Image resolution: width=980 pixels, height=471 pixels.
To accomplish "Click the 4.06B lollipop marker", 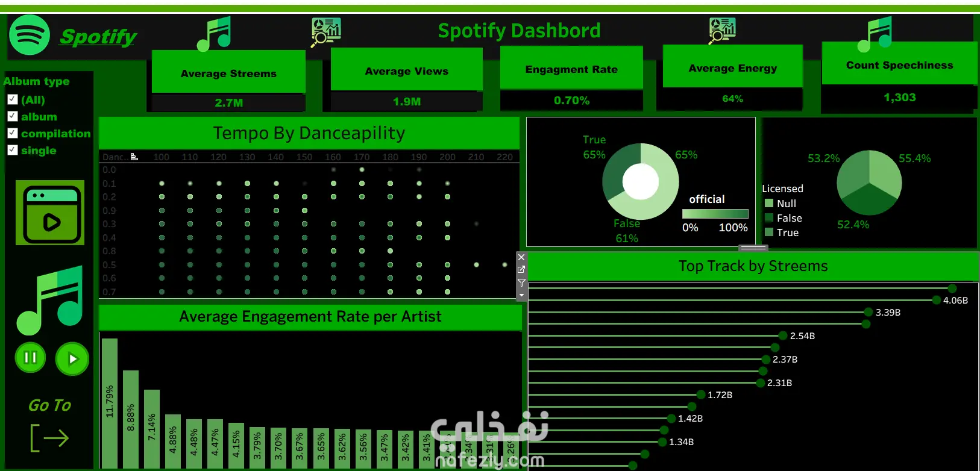I will click(937, 300).
